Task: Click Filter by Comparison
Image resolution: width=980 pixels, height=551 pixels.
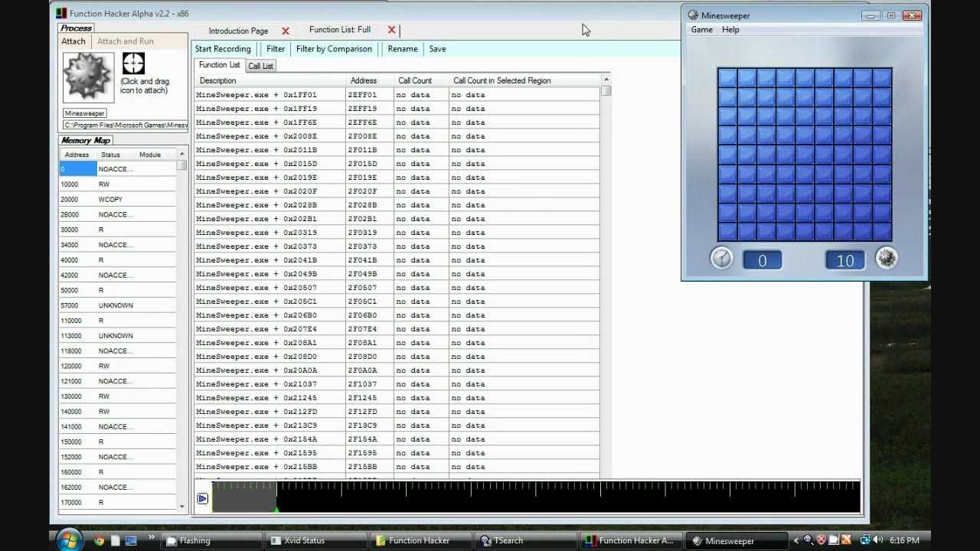Action: (x=334, y=49)
